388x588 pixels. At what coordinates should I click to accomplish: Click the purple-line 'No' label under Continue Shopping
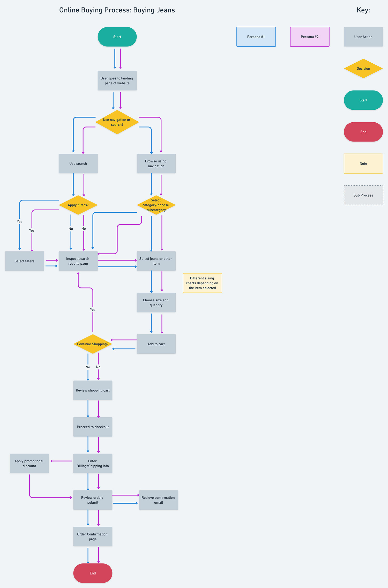tap(98, 367)
